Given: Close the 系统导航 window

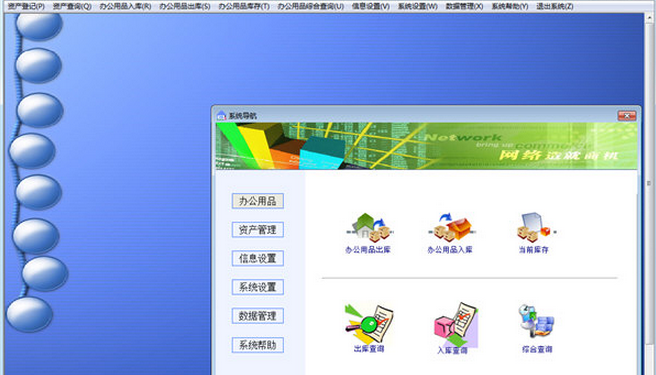Looking at the screenshot, I should click(x=627, y=116).
